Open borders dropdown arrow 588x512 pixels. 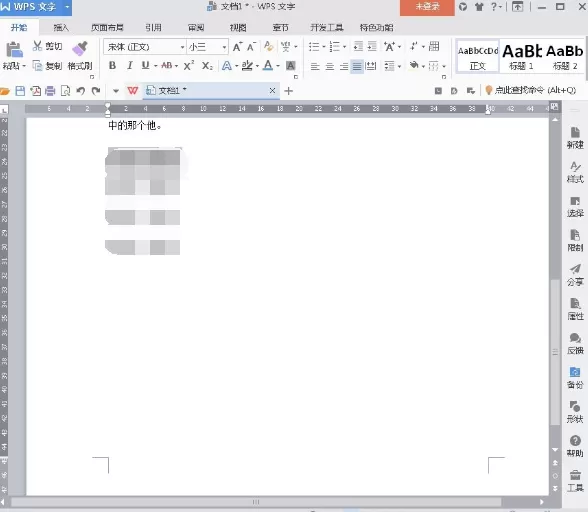pyautogui.click(x=444, y=66)
